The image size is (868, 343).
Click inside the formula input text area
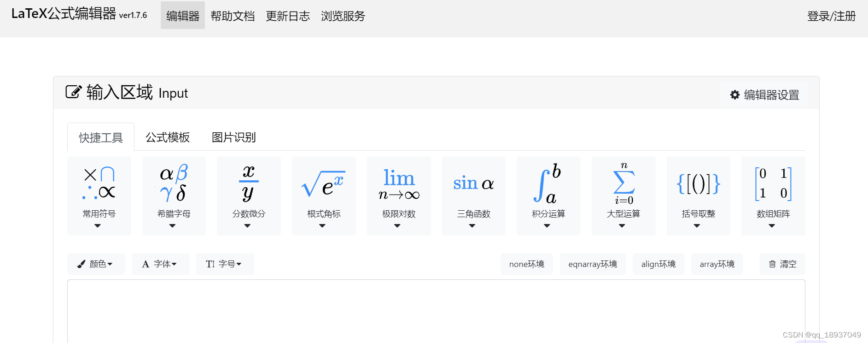(x=436, y=311)
